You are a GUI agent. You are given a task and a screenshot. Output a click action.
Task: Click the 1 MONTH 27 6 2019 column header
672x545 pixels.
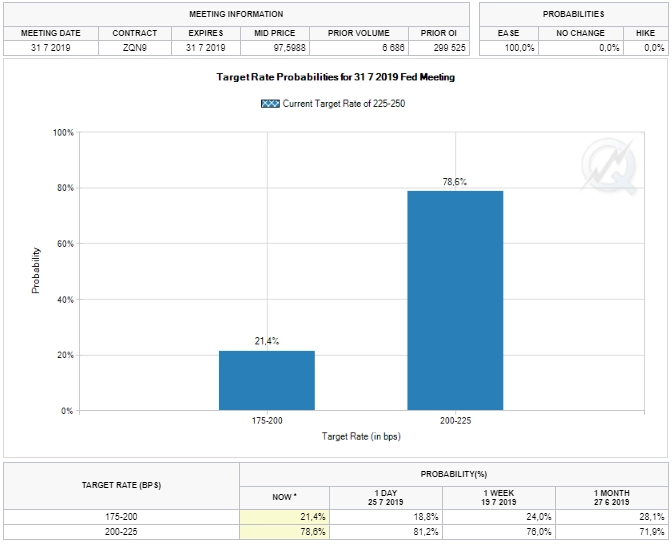(612, 497)
